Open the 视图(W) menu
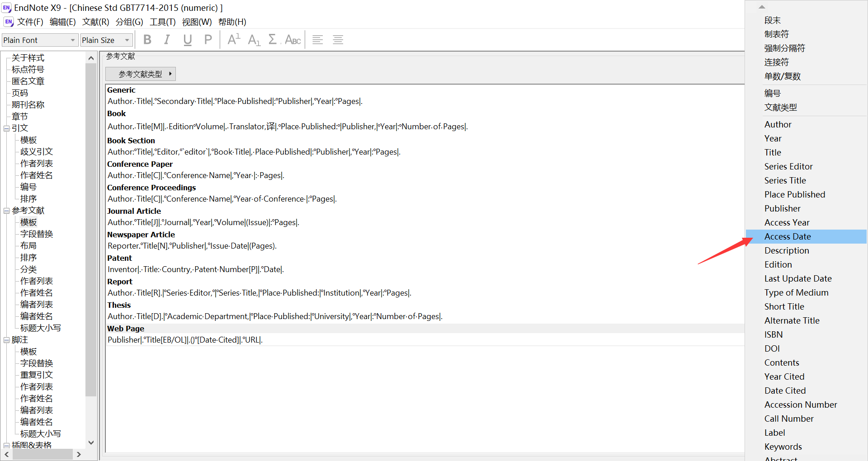The height and width of the screenshot is (461, 868). pyautogui.click(x=197, y=22)
